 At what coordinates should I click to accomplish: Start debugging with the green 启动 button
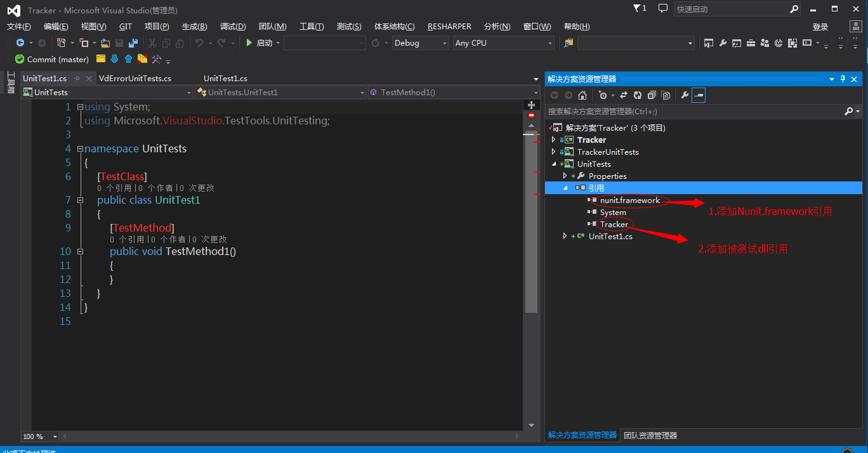(261, 43)
